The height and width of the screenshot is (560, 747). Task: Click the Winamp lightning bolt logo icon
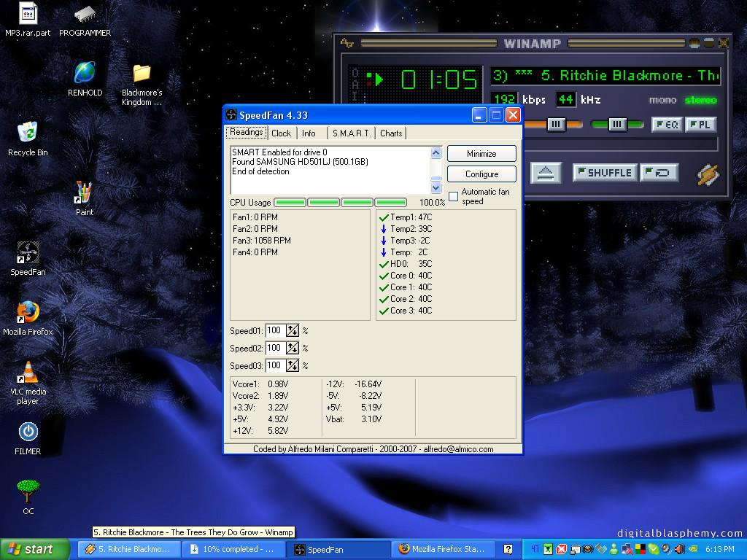[708, 174]
